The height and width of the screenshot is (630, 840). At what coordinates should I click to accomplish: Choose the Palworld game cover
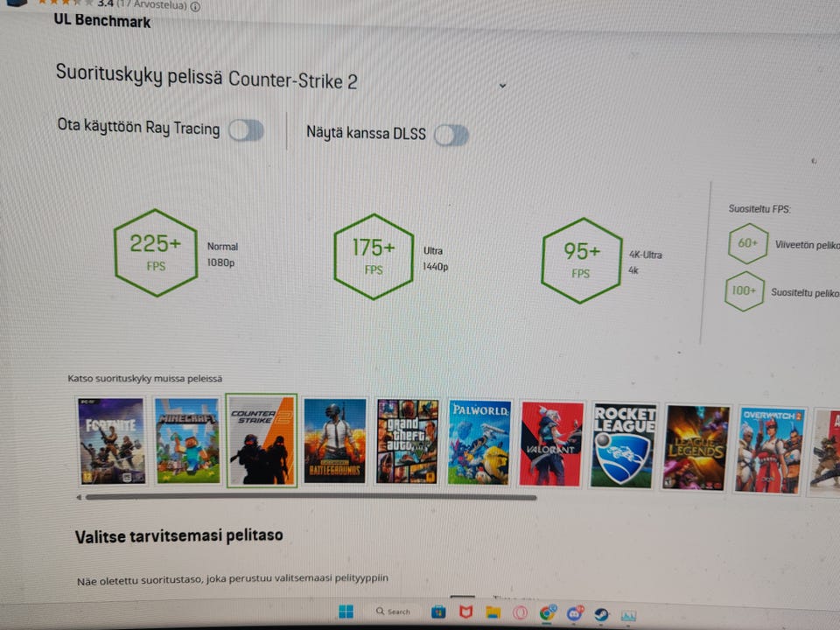(479, 443)
